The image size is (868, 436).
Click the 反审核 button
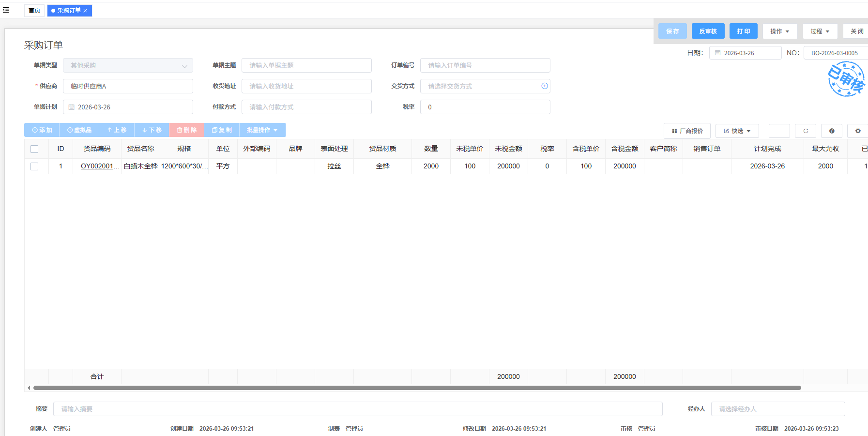pos(708,31)
